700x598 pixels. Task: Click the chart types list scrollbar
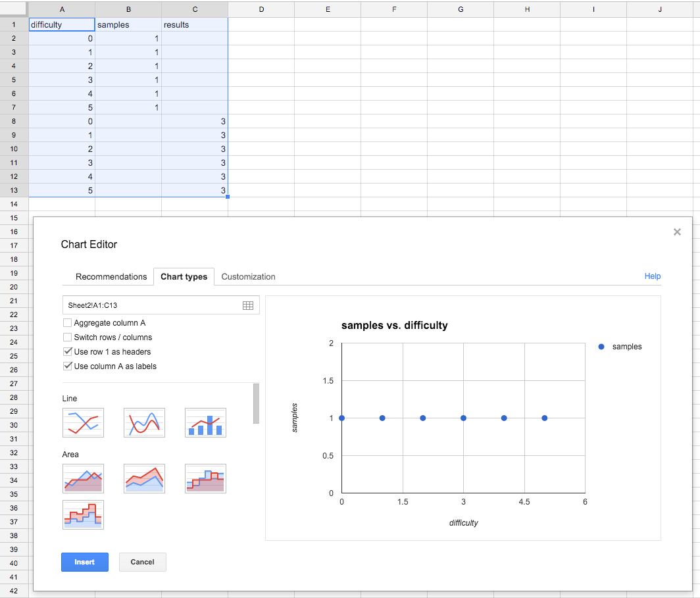(x=256, y=403)
